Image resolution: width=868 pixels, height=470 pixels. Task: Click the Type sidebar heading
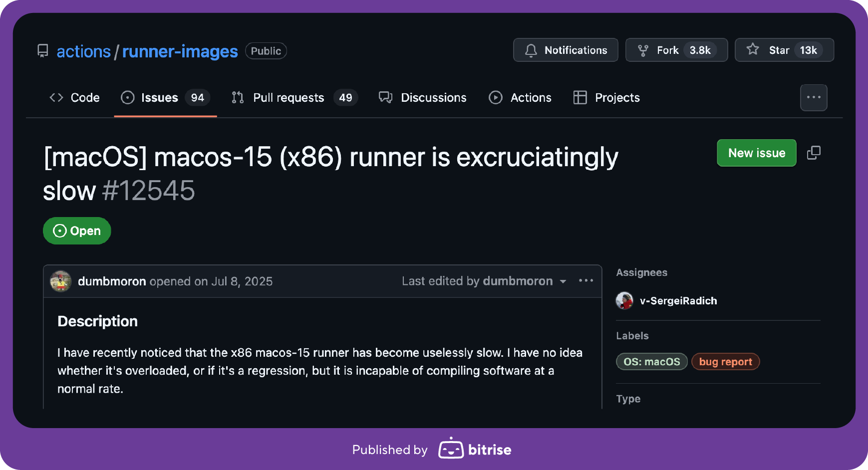[628, 399]
